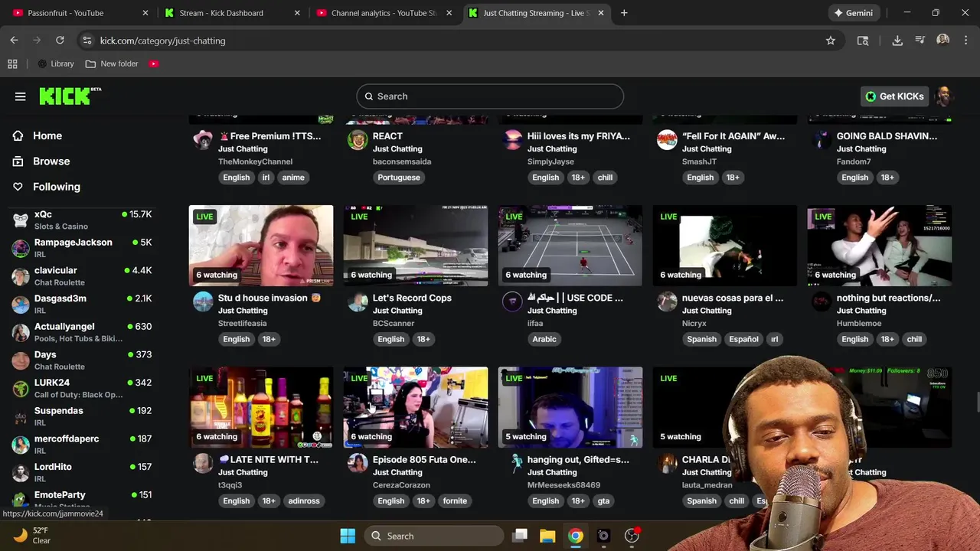Open the nothing but reactions stream thumbnail
The width and height of the screenshot is (980, 551).
click(880, 246)
